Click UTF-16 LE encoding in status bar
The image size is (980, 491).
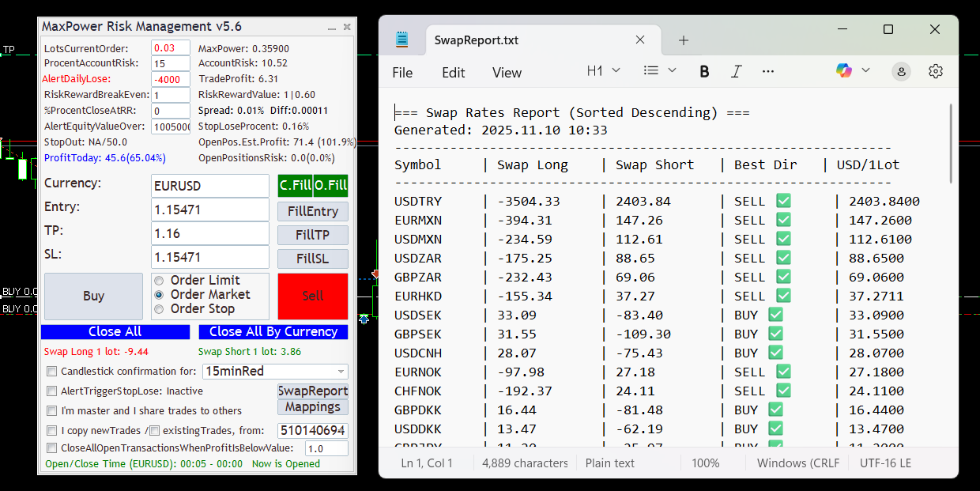885,463
